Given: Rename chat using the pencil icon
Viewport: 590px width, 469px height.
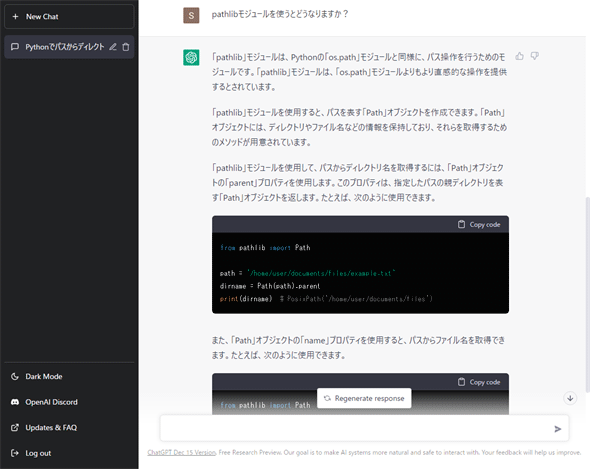Looking at the screenshot, I should pos(113,47).
